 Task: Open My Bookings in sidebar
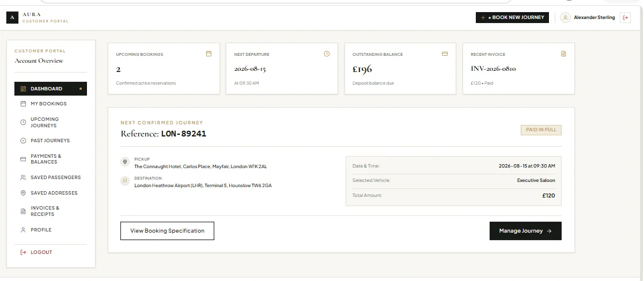[x=51, y=104]
